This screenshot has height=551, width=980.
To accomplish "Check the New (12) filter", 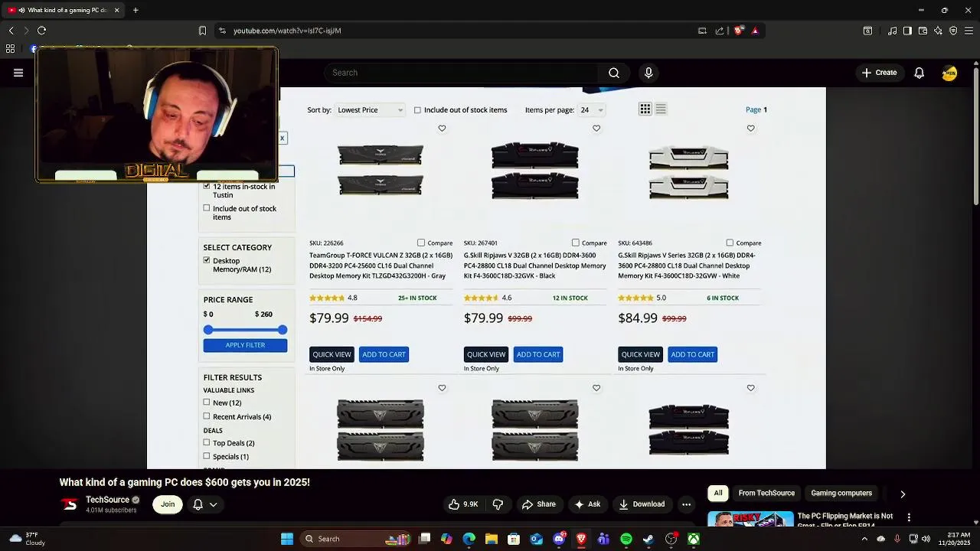I will [207, 402].
